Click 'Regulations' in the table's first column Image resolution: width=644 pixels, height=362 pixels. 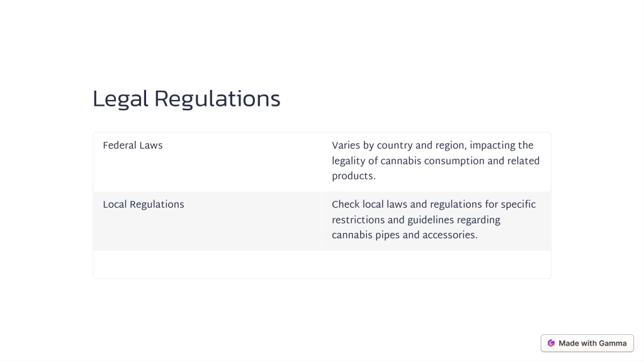click(157, 205)
